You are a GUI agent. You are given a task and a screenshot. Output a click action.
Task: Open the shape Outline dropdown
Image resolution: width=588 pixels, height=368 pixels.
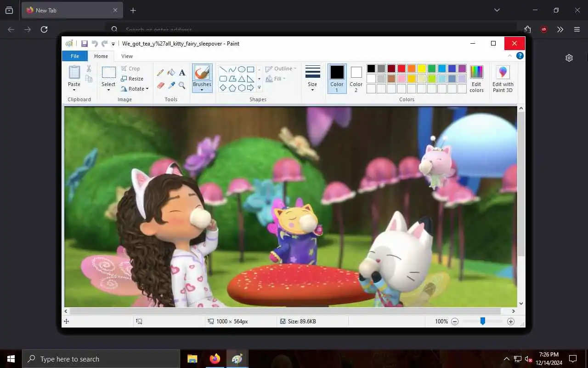(281, 69)
